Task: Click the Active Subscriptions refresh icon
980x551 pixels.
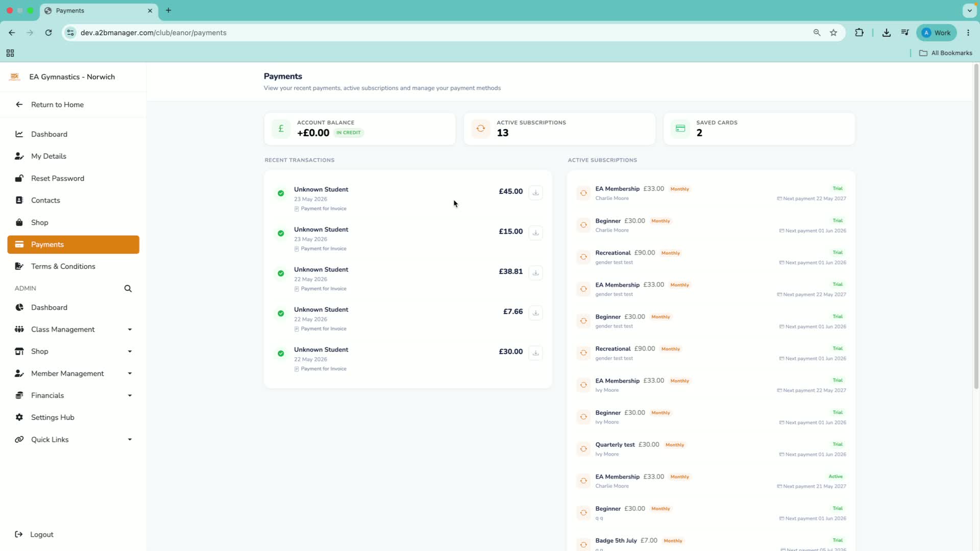Action: (481, 129)
